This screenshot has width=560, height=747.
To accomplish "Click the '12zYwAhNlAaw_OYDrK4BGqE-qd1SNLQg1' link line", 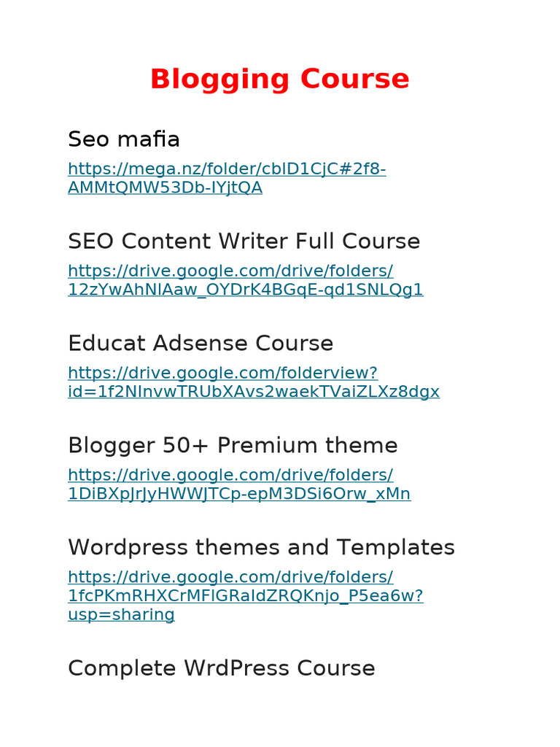I will [245, 290].
